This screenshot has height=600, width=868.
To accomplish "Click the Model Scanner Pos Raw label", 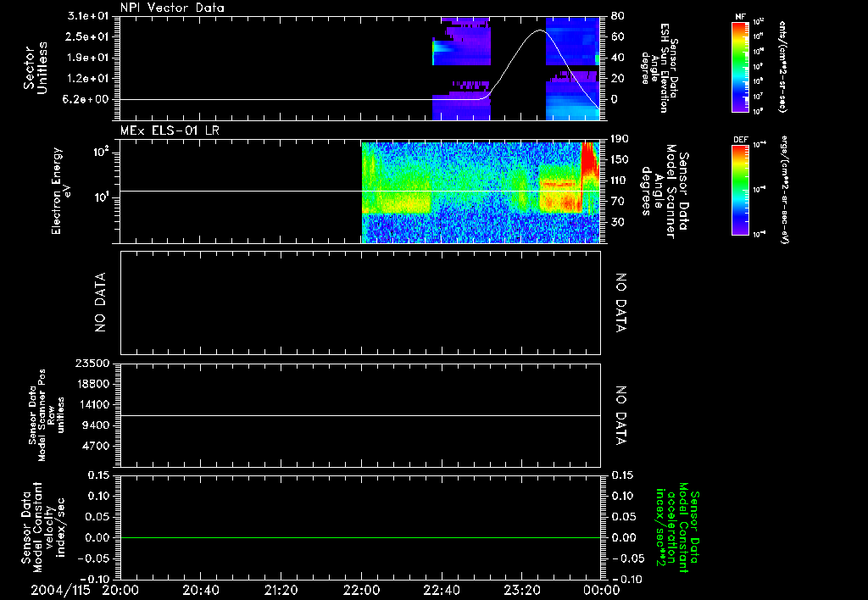I will point(47,416).
